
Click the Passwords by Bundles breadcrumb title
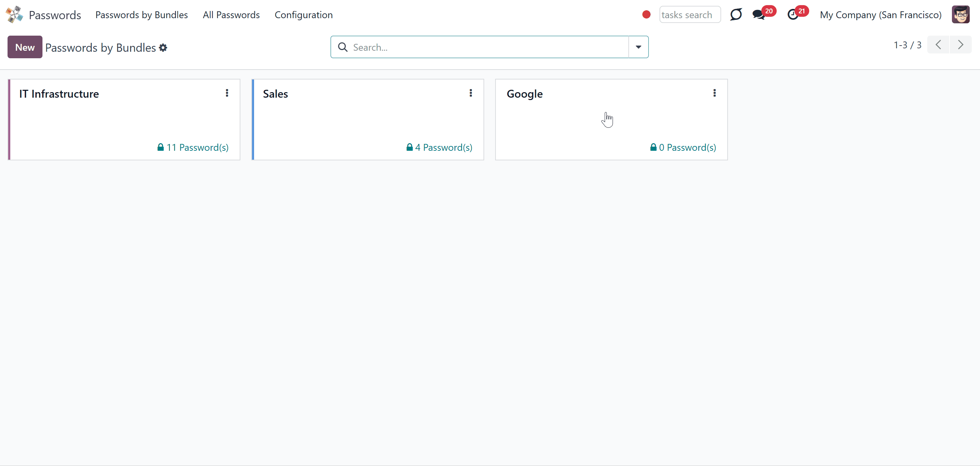point(100,48)
